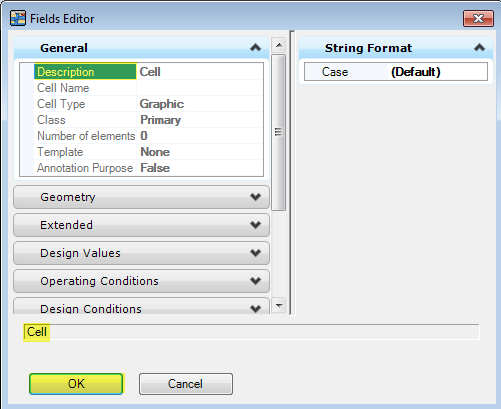Select the Template property row
Screen dimensions: 501x409
(148, 152)
